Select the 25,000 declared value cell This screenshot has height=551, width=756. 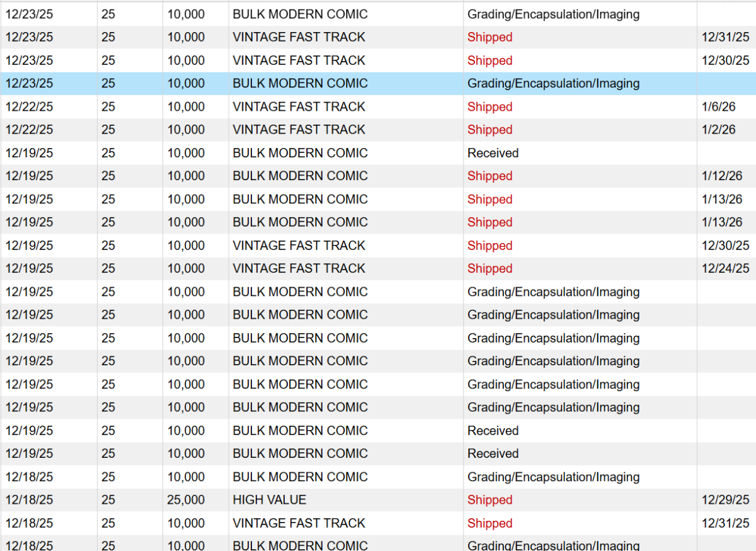(x=186, y=500)
